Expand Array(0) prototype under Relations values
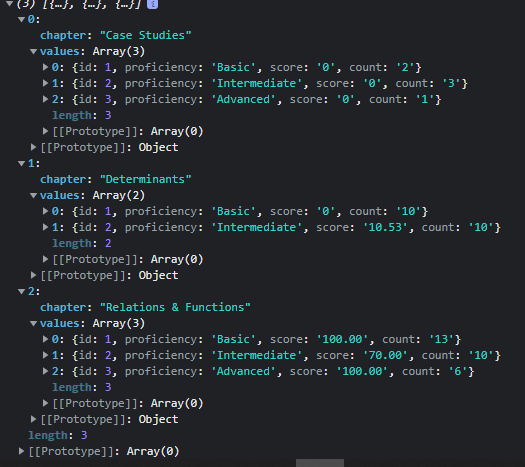 45,403
